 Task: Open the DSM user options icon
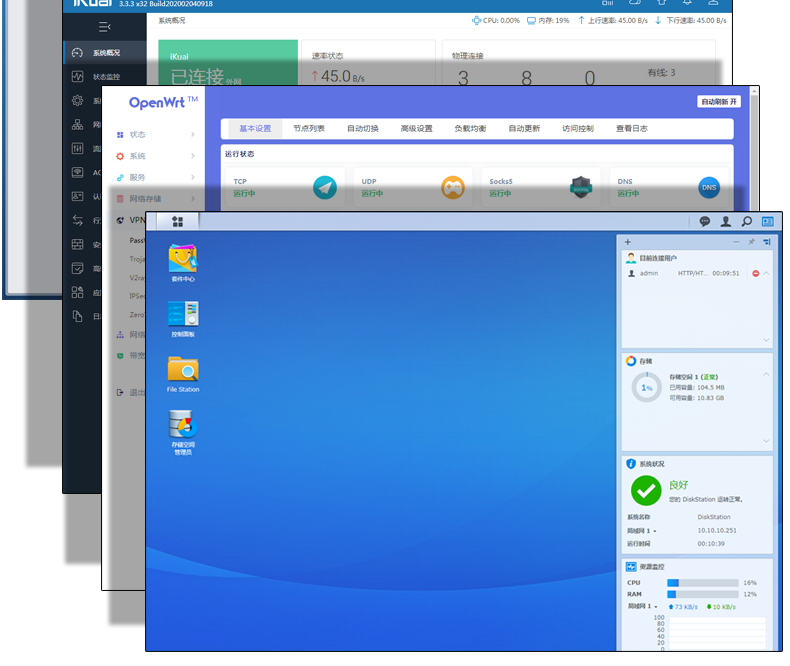pyautogui.click(x=726, y=221)
